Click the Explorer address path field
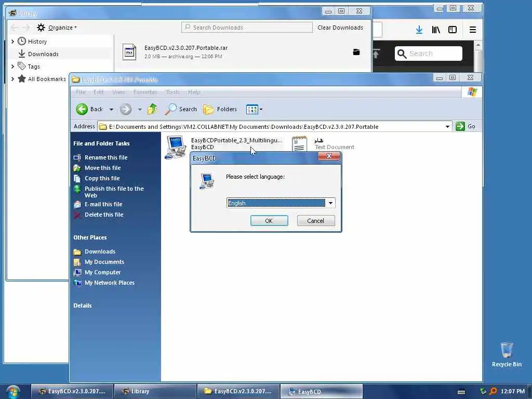Viewport: 532px width, 399px height. 271,127
